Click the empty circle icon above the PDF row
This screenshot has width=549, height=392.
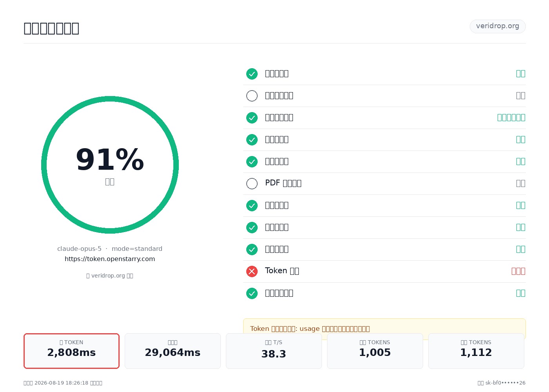(252, 96)
